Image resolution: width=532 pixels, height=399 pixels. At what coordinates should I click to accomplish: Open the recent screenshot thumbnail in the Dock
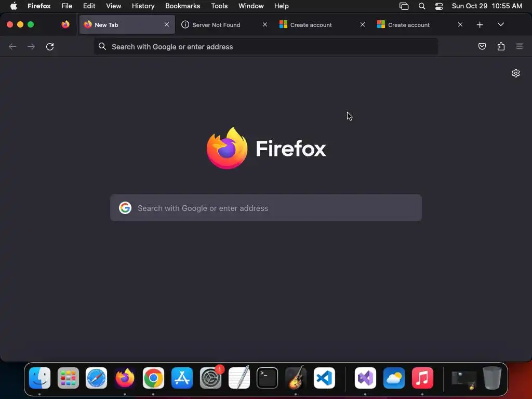(463, 379)
